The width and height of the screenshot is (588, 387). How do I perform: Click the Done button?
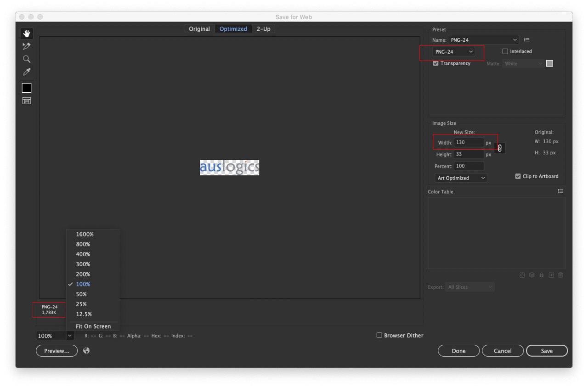click(x=458, y=351)
